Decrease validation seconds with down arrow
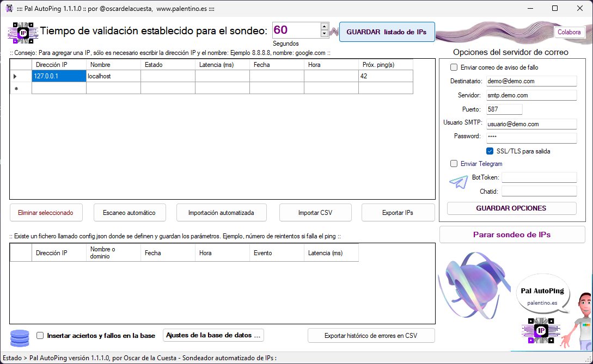Screen dimensions: 593x364 [325, 34]
